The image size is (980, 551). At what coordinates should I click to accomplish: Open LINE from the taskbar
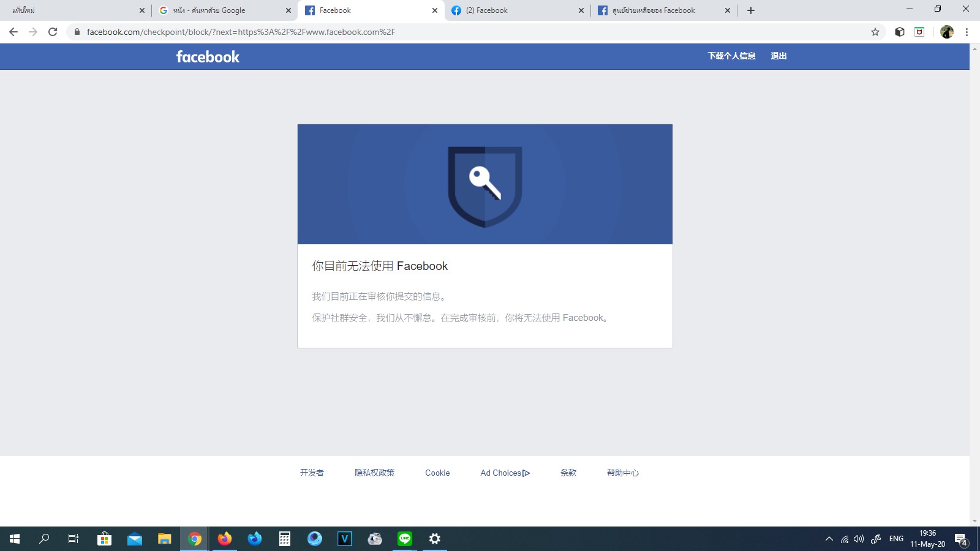[405, 539]
